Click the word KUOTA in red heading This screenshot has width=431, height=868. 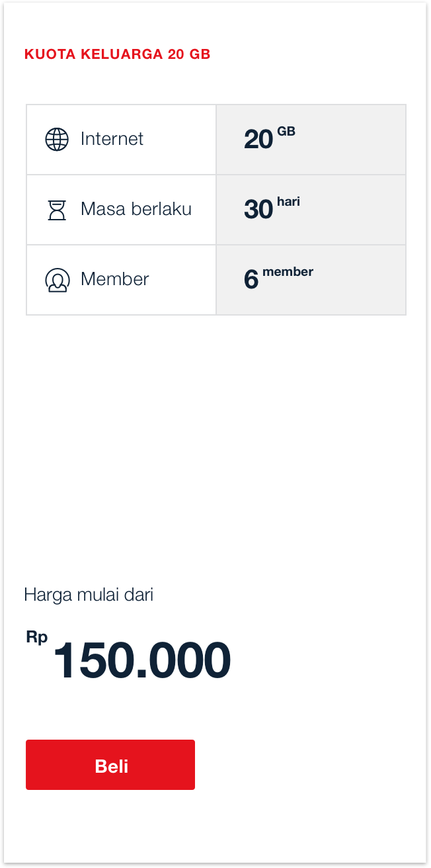coord(50,55)
